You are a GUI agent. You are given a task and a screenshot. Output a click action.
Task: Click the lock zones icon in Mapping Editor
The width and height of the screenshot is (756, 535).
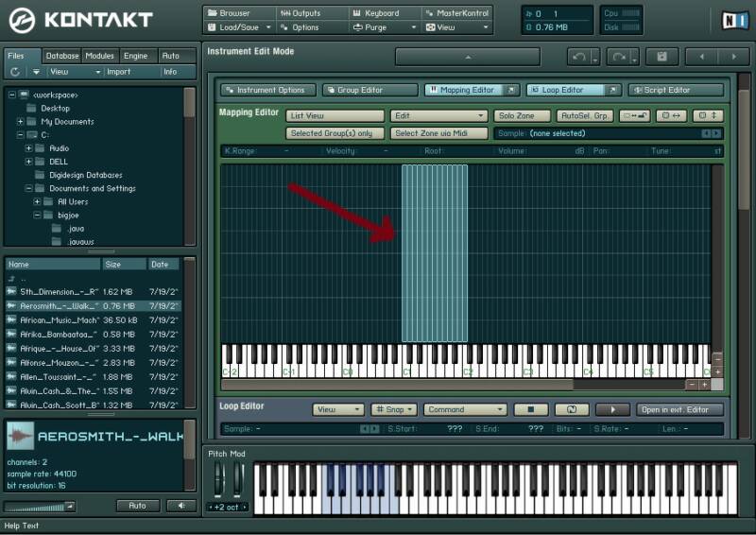(634, 115)
